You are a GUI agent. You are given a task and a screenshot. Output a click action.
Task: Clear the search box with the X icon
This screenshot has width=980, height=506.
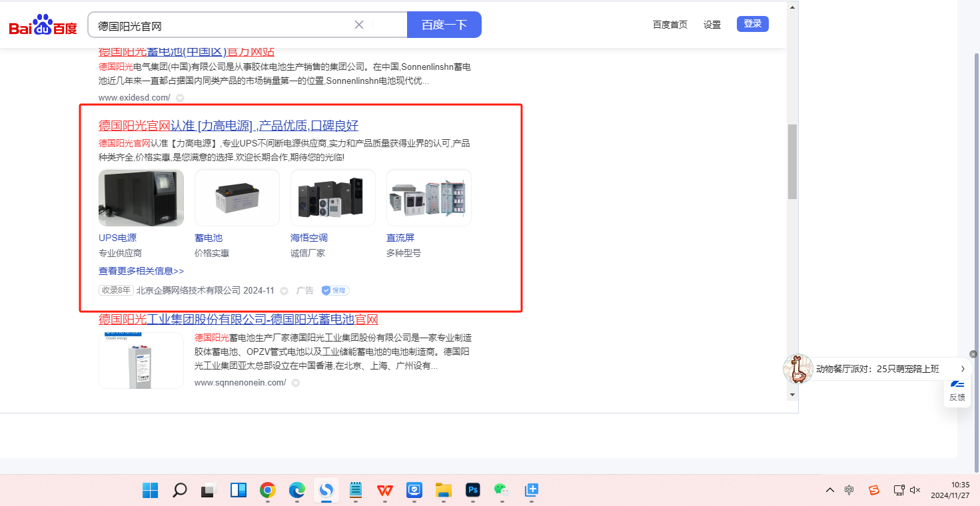tap(358, 25)
